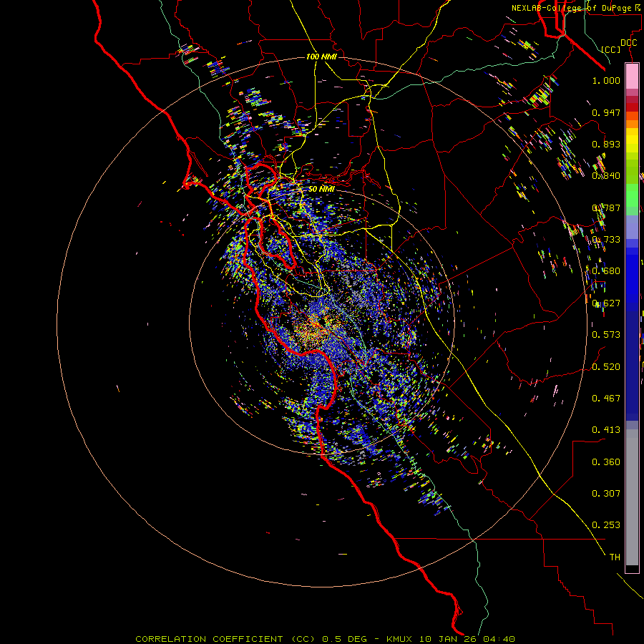Click the TH threshold label on legend

click(615, 557)
